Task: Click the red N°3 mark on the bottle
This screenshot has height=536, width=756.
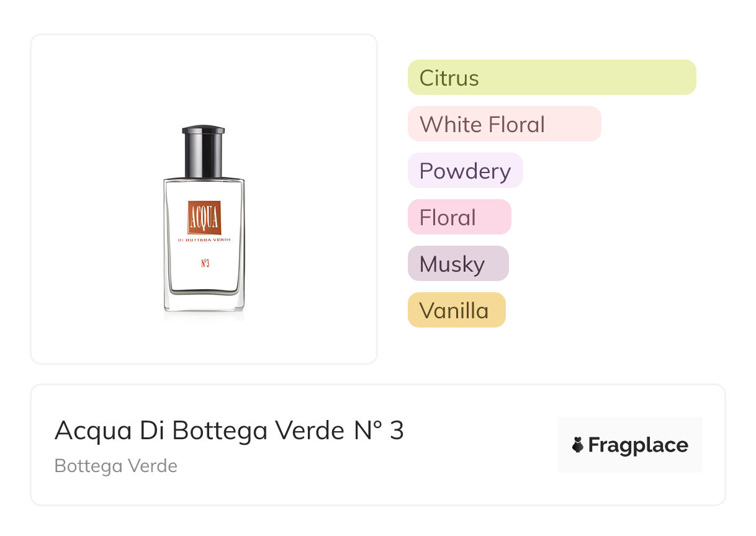Action: [205, 263]
